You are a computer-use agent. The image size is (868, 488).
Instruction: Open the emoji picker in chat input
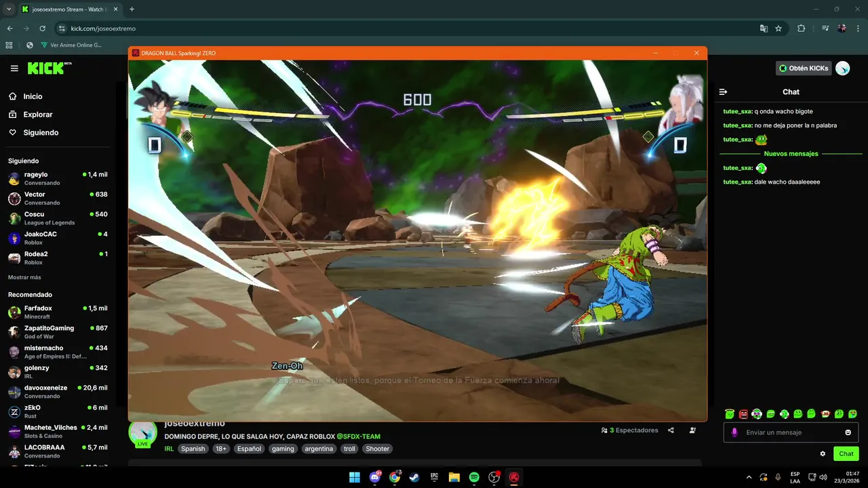pyautogui.click(x=848, y=432)
